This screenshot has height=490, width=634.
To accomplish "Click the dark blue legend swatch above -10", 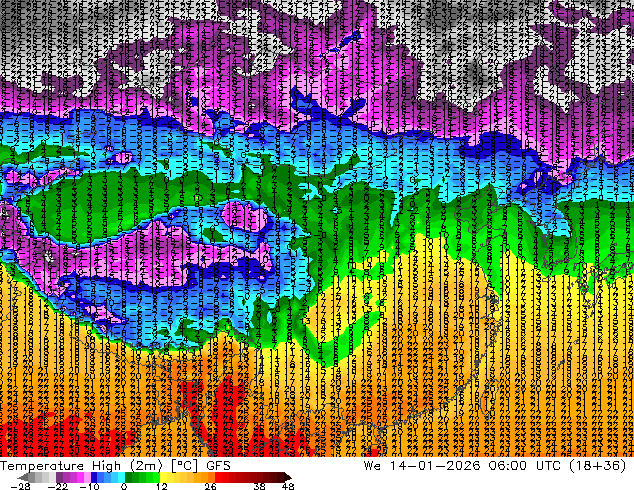I will (94, 477).
